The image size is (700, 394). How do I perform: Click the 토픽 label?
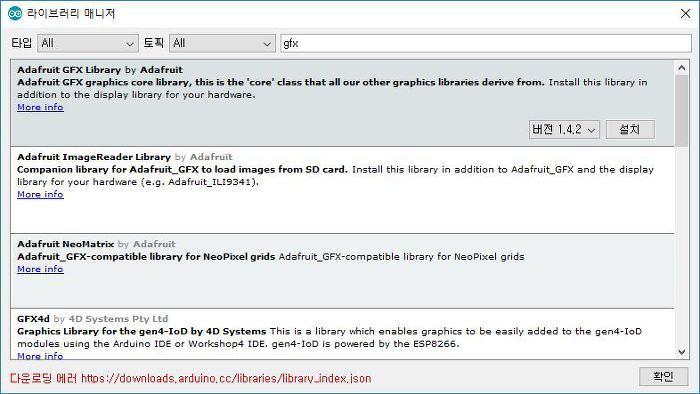click(154, 43)
